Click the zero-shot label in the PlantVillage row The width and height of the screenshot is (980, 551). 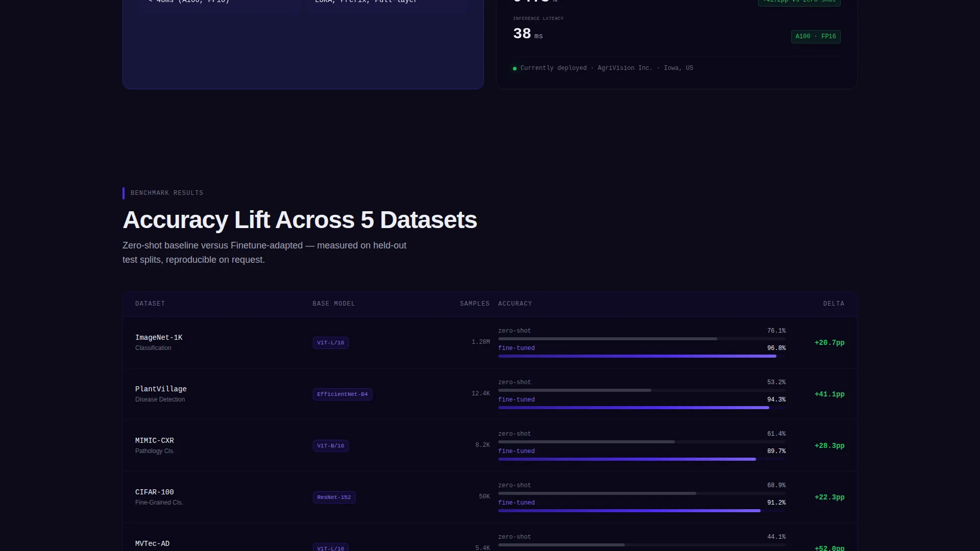(x=514, y=382)
